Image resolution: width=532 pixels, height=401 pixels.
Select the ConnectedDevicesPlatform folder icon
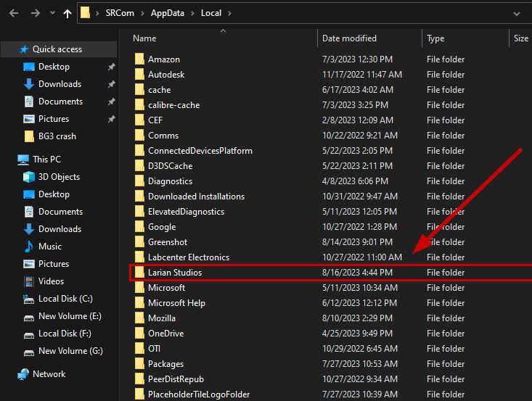tap(139, 151)
